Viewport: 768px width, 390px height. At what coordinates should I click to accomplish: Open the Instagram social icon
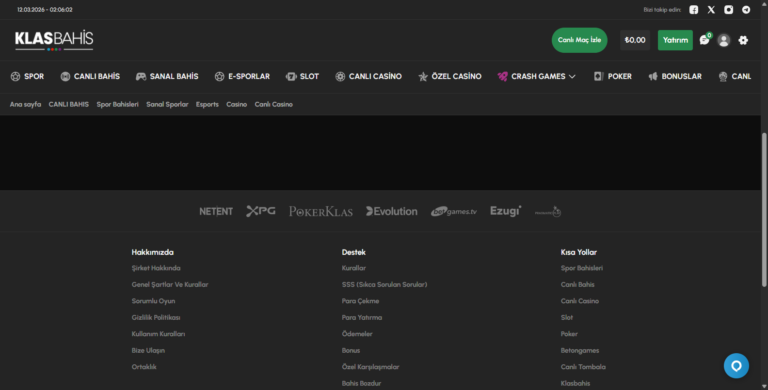729,10
